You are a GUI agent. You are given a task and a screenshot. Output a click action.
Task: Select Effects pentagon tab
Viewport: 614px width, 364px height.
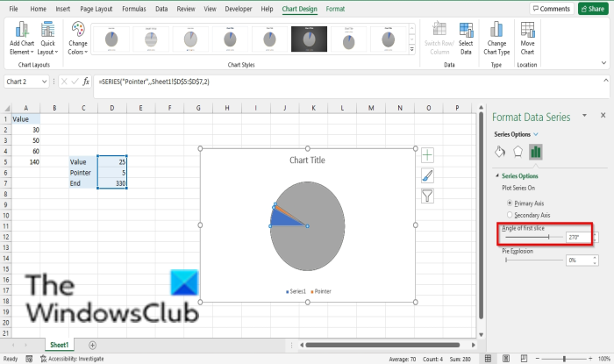(518, 152)
